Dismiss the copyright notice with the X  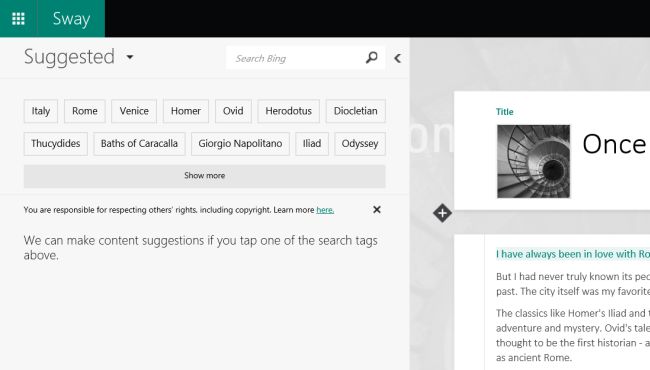click(376, 210)
